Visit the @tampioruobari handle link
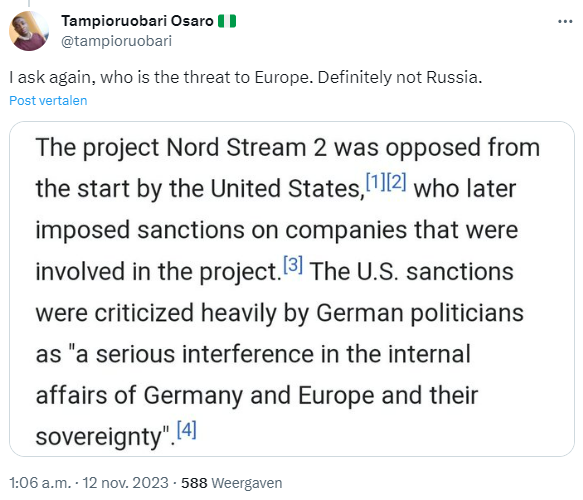The height and width of the screenshot is (500, 583). [x=116, y=41]
